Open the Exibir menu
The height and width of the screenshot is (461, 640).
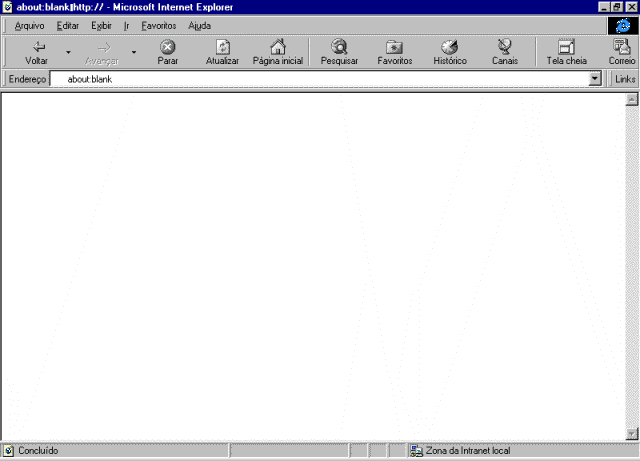tap(101, 26)
